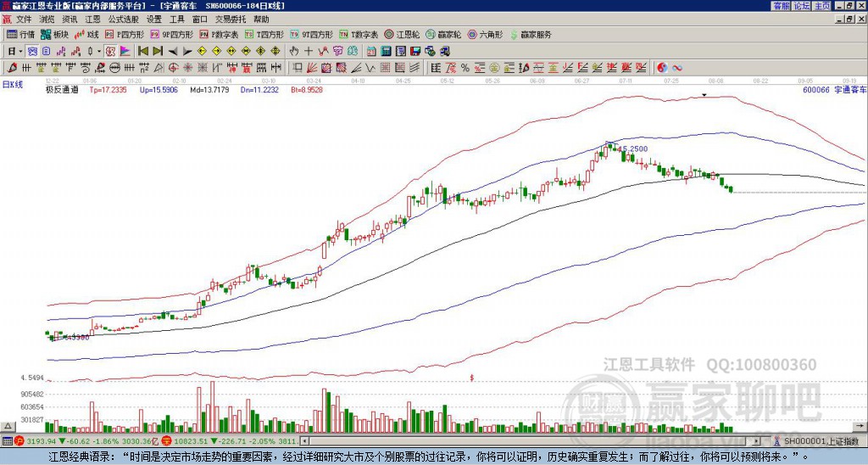Click the Md=13.7179 value
Screen dimensions: 868x465
209,89
